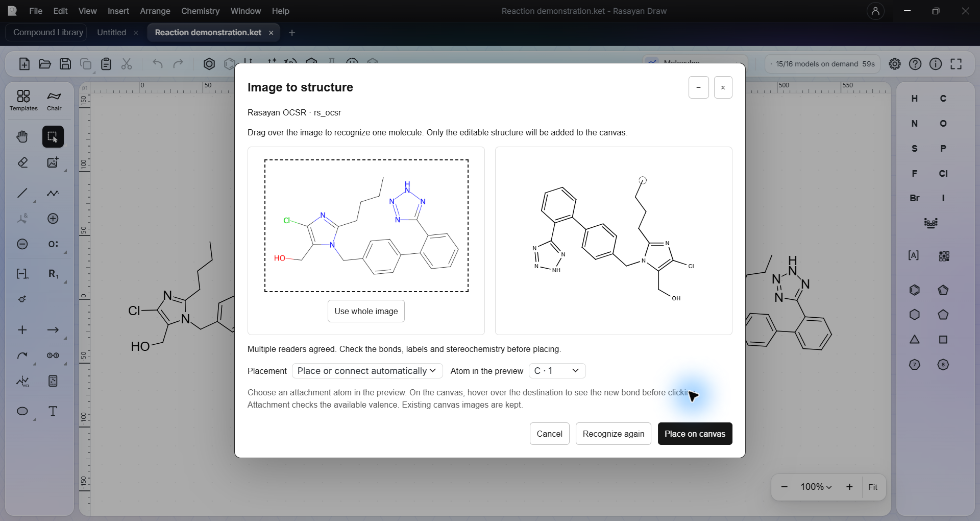Click the recognized structure preview

pos(614,241)
